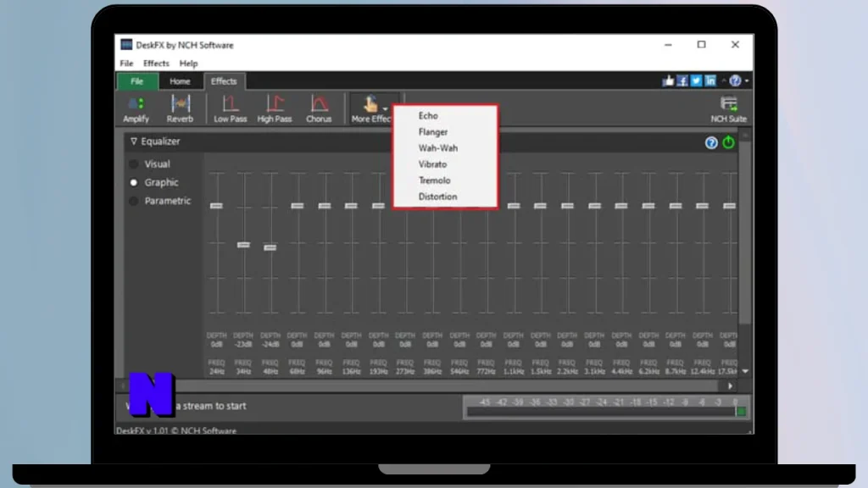The width and height of the screenshot is (868, 488).
Task: Collapse the Equalizer section triangle
Action: pyautogui.click(x=133, y=141)
